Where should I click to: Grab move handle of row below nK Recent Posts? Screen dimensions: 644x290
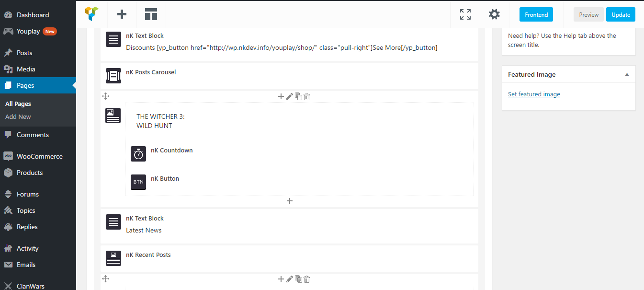click(x=106, y=279)
